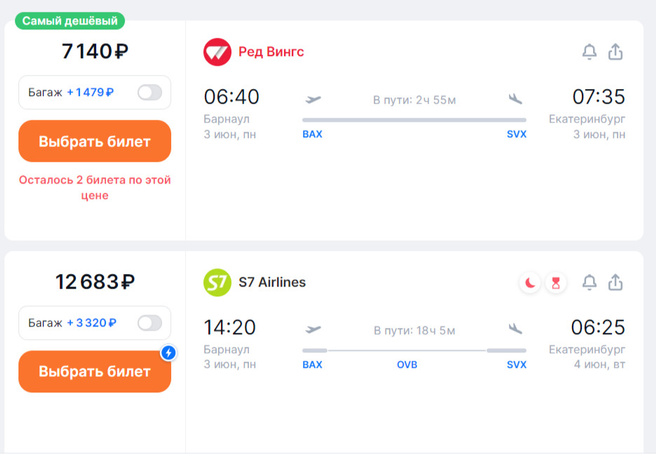Screen dimensions: 656x459
Task: Click the "В пути: 18ч 5м" duration label
Action: pyautogui.click(x=414, y=330)
